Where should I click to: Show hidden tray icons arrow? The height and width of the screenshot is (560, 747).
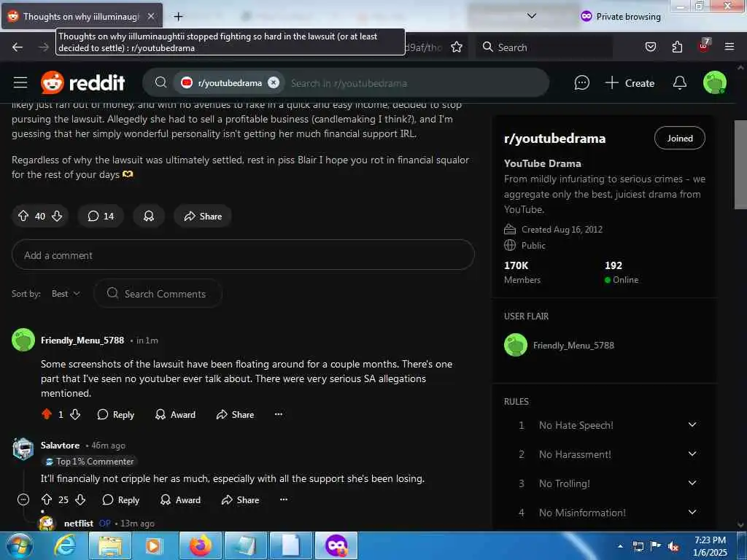coord(620,546)
